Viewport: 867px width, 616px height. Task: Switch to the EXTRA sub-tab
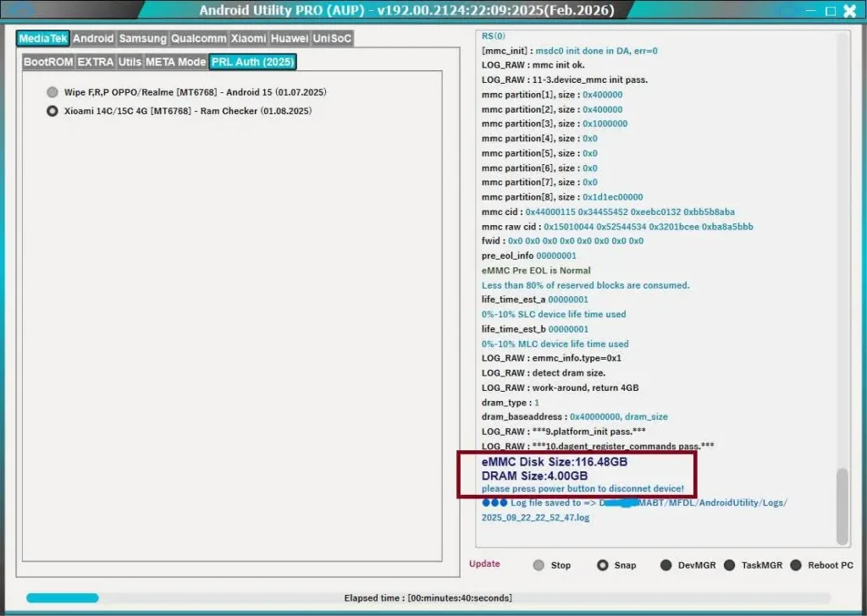(96, 62)
